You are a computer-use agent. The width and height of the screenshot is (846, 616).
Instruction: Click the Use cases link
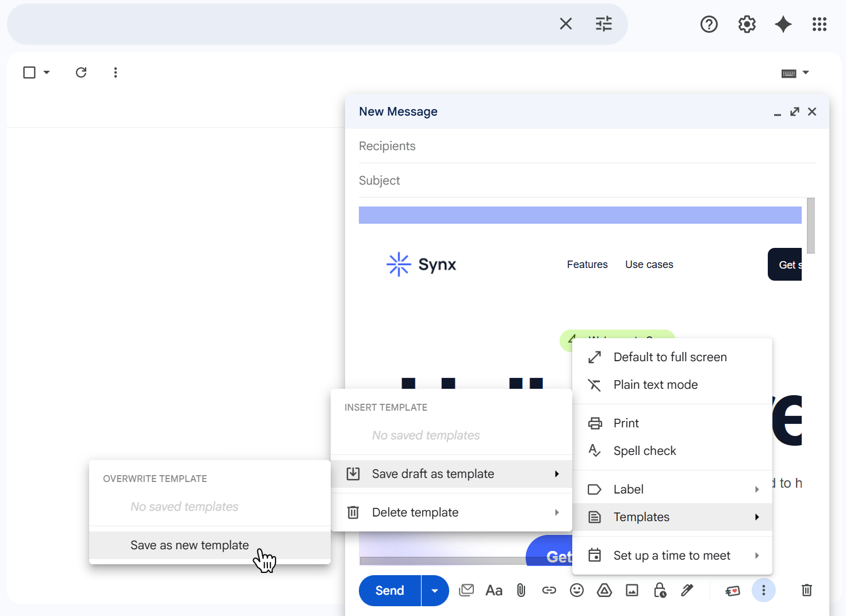click(649, 265)
